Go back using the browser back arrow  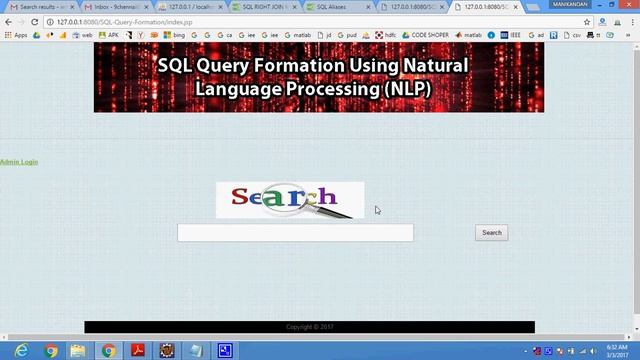(9, 22)
